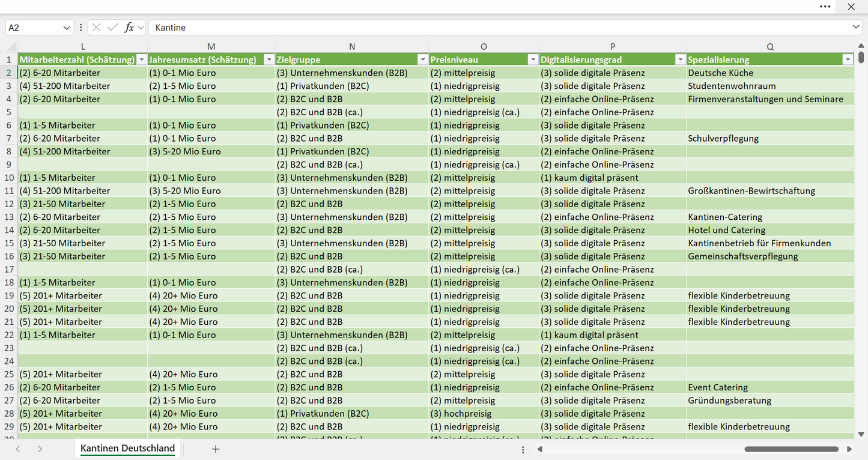Open the Zielgruppe filter dropdown
This screenshot has height=460, width=868.
pos(422,59)
